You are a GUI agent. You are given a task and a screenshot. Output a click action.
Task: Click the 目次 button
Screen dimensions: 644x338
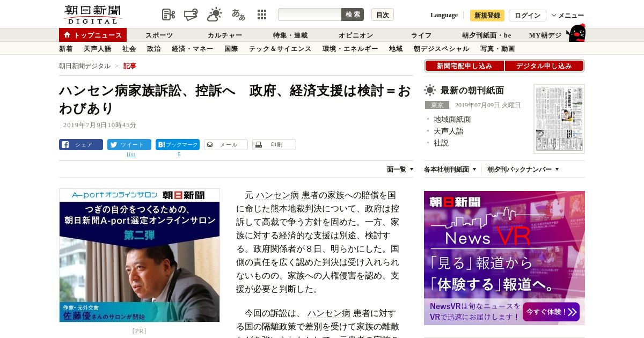pos(383,14)
